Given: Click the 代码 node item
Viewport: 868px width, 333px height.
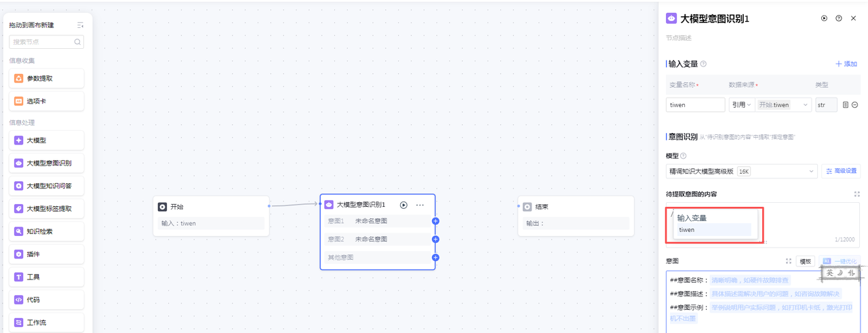Looking at the screenshot, I should [x=47, y=300].
